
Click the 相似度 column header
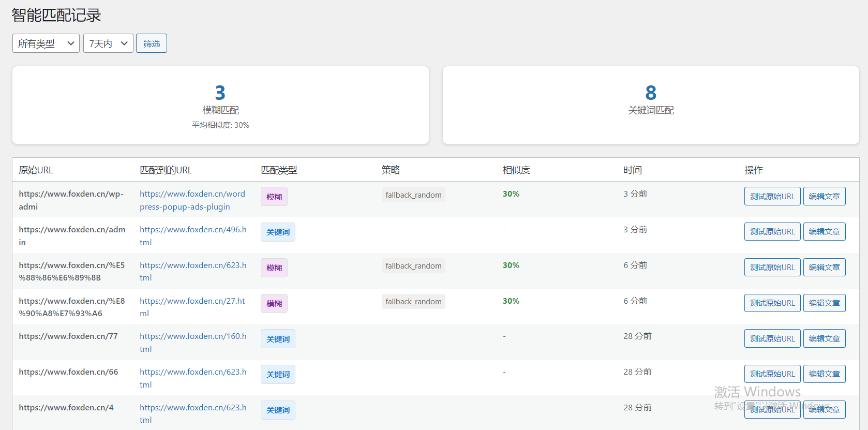coord(516,170)
